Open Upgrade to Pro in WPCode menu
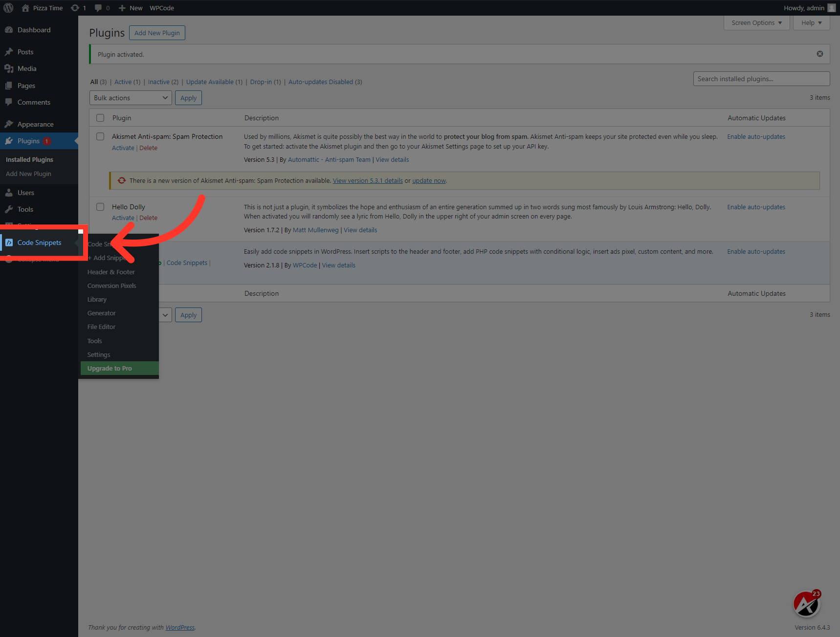This screenshot has height=637, width=840. click(x=109, y=368)
